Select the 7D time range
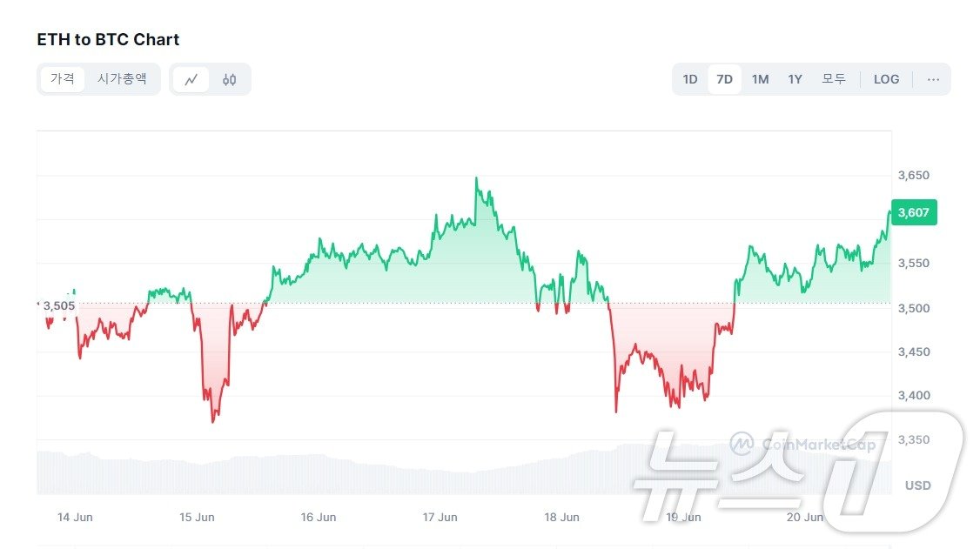Viewport: 980px width, 549px height. [x=724, y=79]
